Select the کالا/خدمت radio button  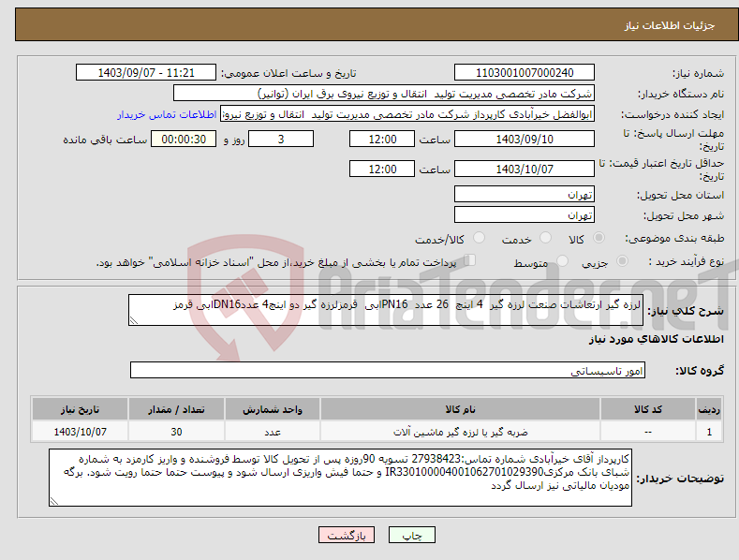click(x=479, y=238)
